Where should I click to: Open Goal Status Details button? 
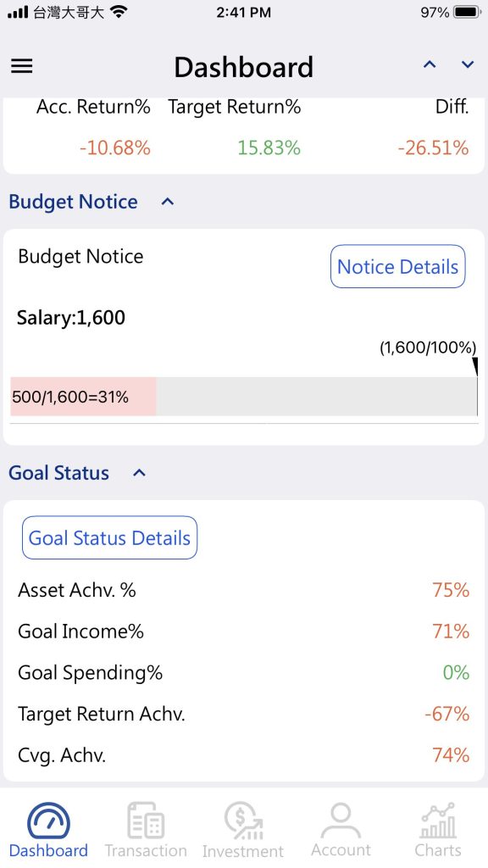click(109, 537)
